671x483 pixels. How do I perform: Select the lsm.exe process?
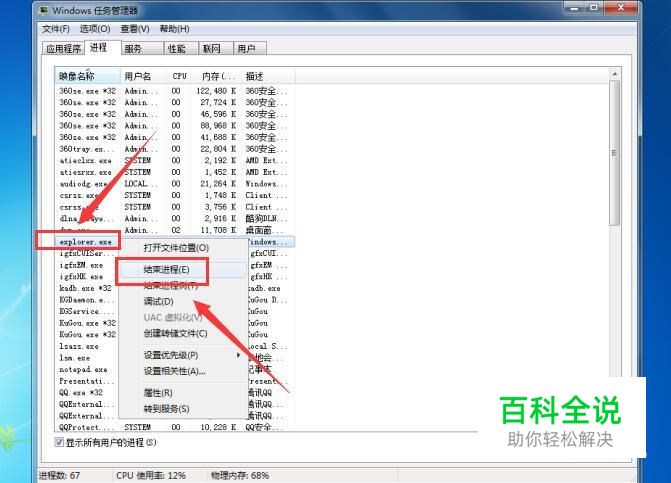[74, 358]
